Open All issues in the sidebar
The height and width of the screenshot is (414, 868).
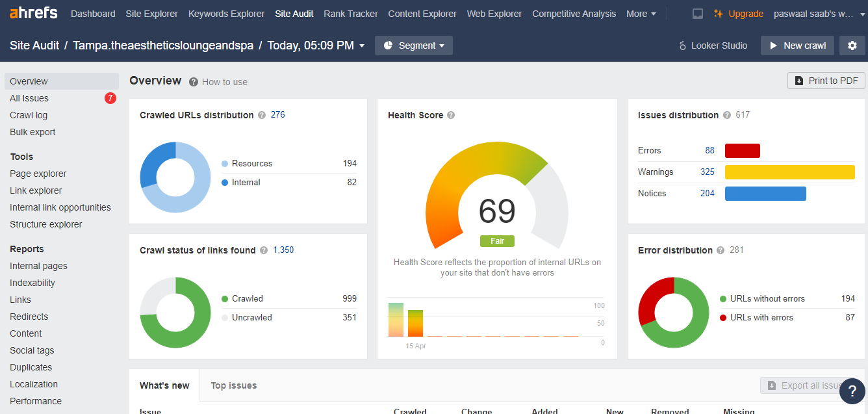29,98
